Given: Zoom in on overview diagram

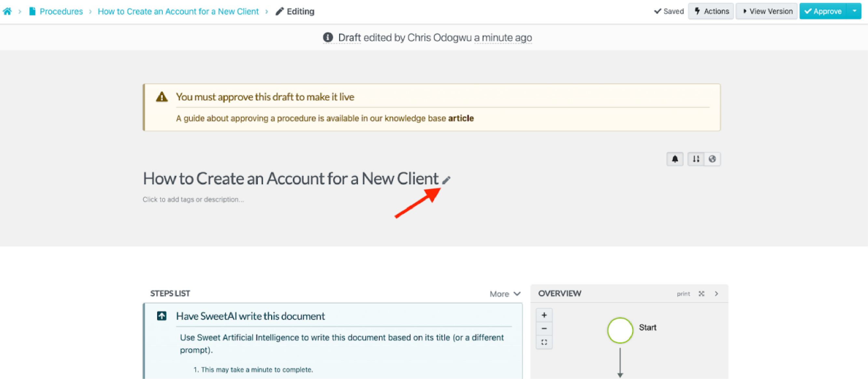Looking at the screenshot, I should 544,315.
